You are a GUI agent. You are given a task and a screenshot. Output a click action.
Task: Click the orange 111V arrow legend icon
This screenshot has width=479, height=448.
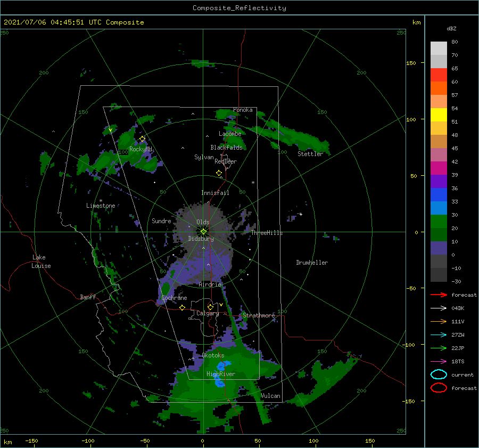click(439, 321)
